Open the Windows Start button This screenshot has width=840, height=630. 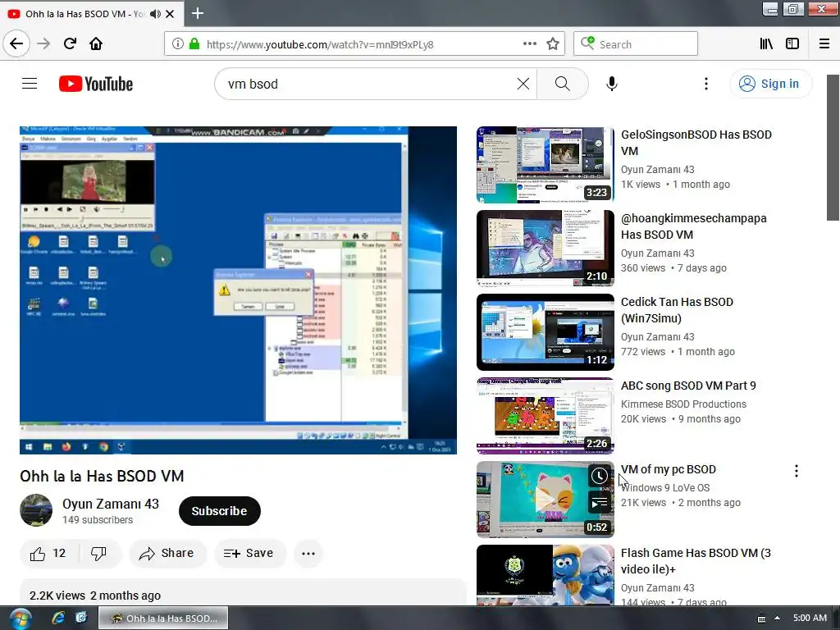(x=20, y=619)
